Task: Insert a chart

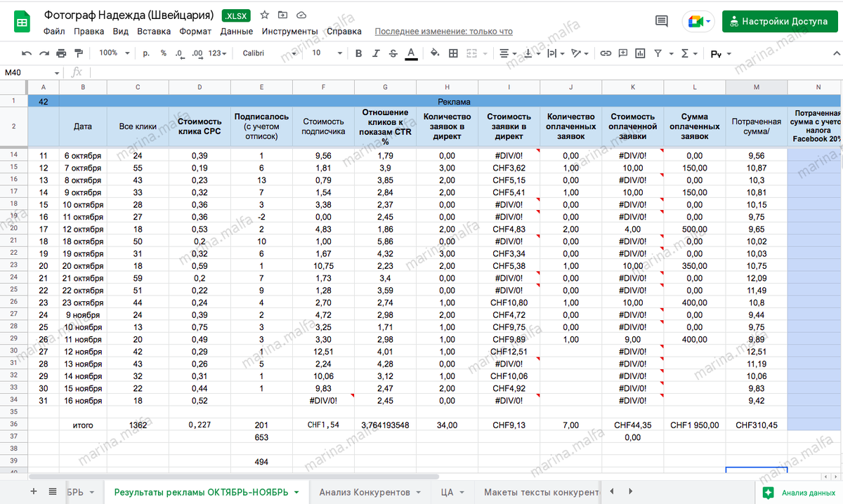Action: 640,53
